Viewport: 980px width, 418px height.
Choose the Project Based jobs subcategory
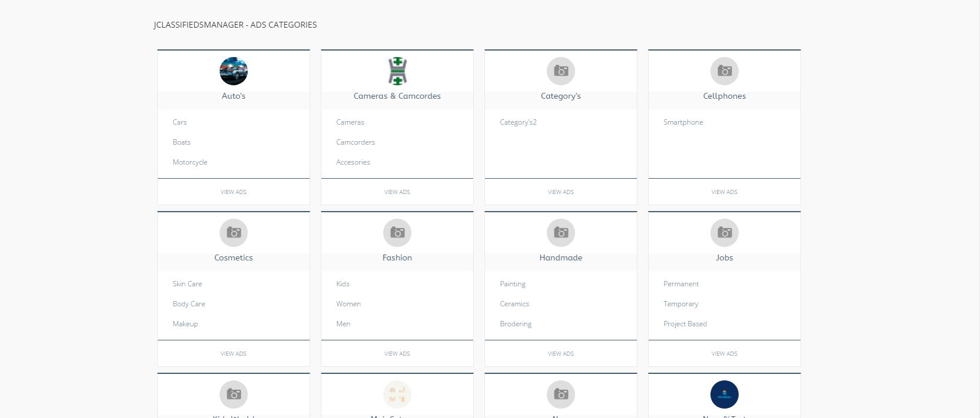[x=685, y=324]
